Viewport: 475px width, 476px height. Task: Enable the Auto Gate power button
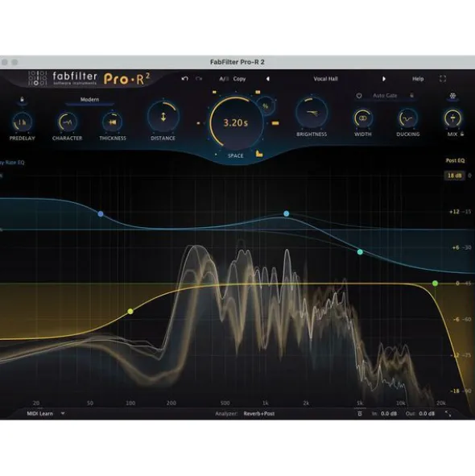(359, 96)
